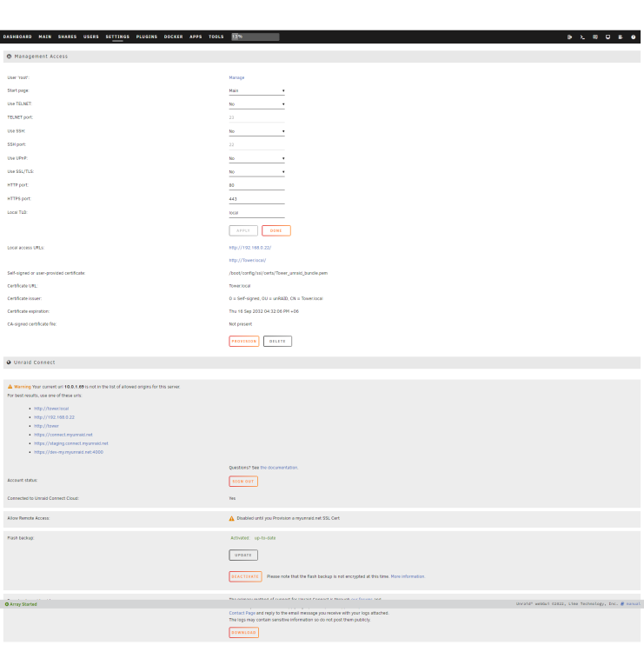This screenshot has width=644, height=652.
Task: Click the Sign Out button
Action: (x=243, y=482)
